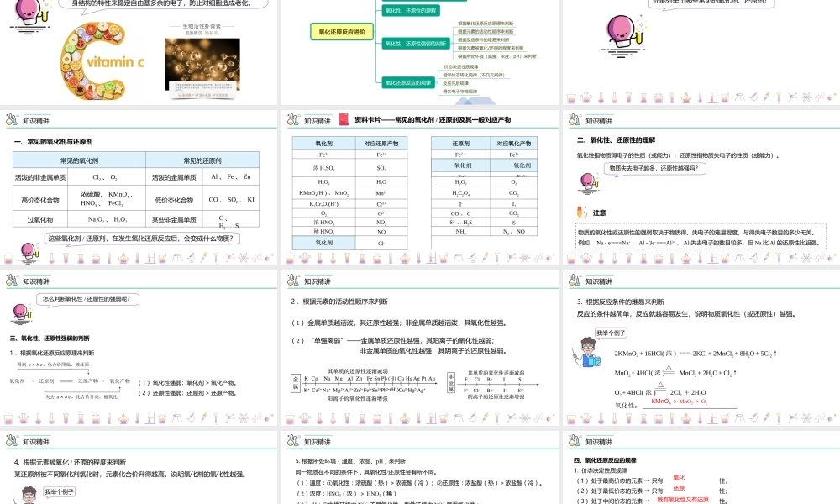The image size is (840, 504).
Task: Click the flask icon on the 资料卡片 slide header
Action: 292,119
